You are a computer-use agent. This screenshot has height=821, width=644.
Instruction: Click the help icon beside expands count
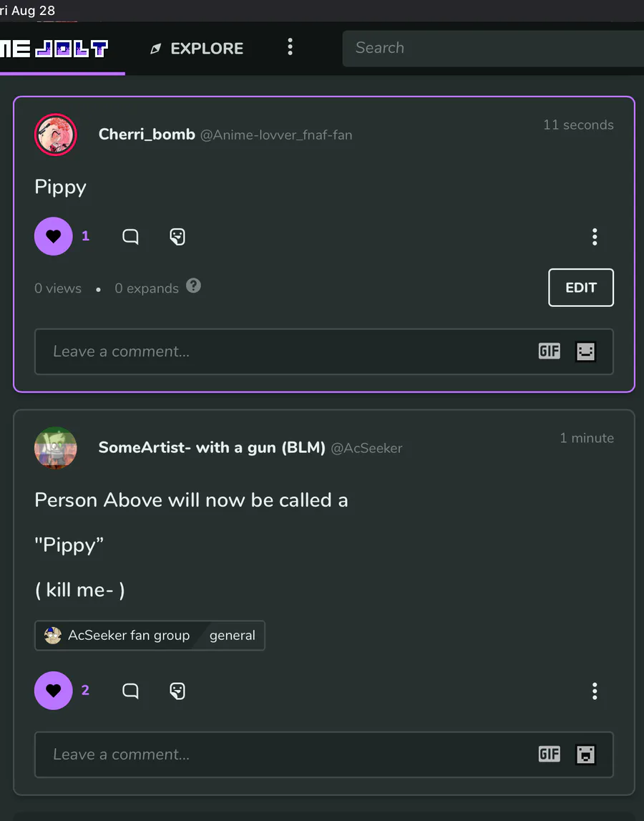pyautogui.click(x=193, y=286)
